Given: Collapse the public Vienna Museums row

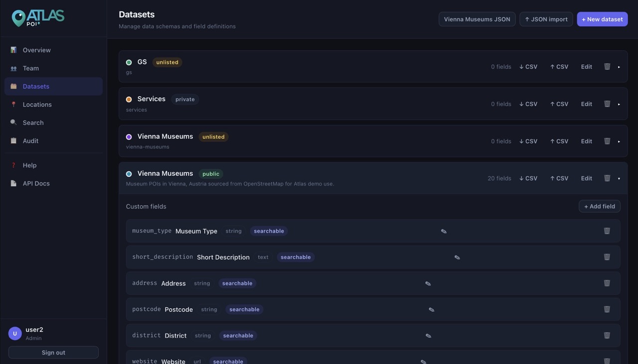Looking at the screenshot, I should pos(619,178).
